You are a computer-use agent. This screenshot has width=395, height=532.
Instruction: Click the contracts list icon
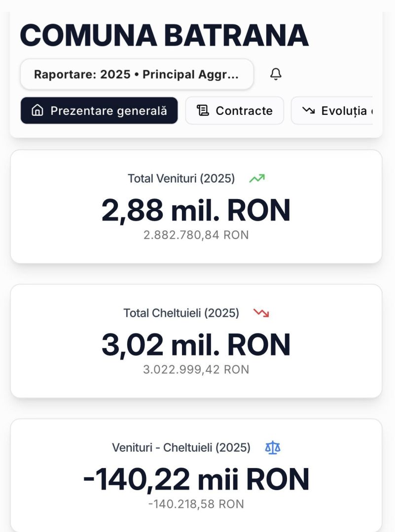click(203, 110)
